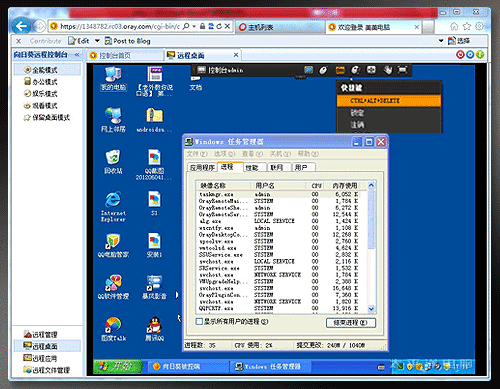Click the Recycle Bin desktop icon

coord(113,162)
